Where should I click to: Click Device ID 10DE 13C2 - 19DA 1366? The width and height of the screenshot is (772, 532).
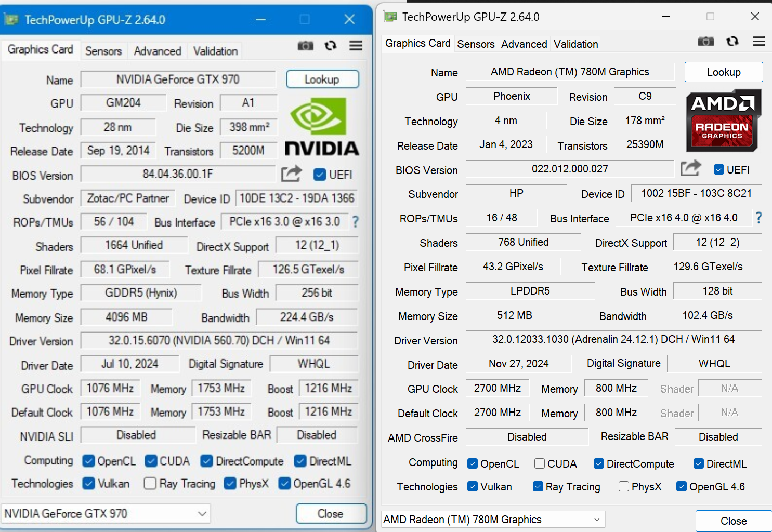pyautogui.click(x=297, y=198)
